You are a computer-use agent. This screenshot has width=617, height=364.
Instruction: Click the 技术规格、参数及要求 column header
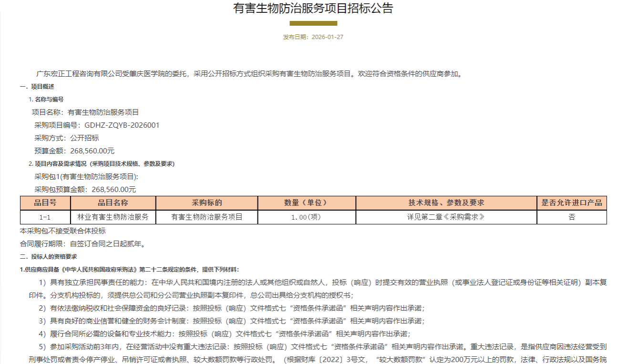click(446, 203)
